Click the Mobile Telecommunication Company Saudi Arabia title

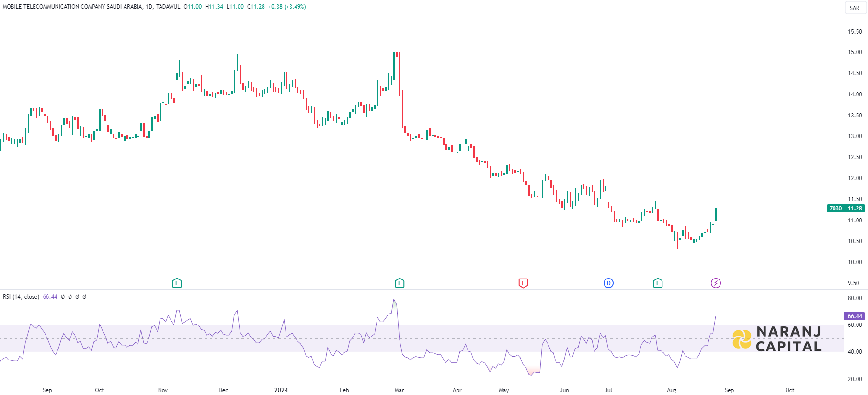(x=73, y=7)
